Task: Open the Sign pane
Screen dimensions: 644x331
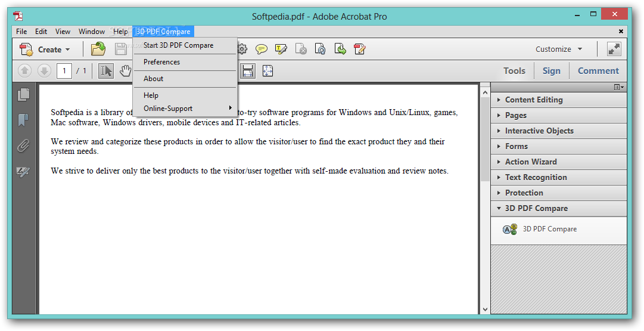Action: [551, 71]
